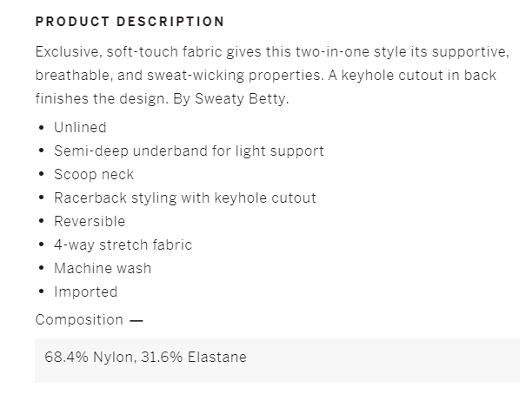Click Racerback styling with keyhole cutout
The image size is (532, 395).
[x=185, y=198]
